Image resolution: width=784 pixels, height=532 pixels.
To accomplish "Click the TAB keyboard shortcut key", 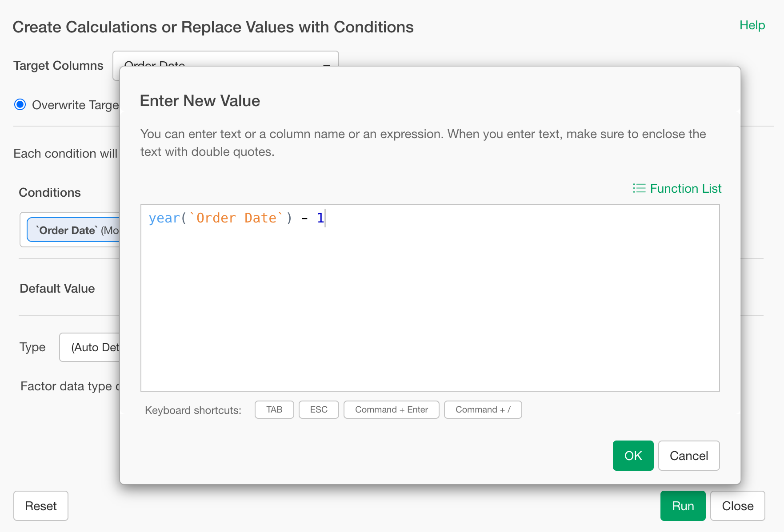I will pyautogui.click(x=274, y=409).
